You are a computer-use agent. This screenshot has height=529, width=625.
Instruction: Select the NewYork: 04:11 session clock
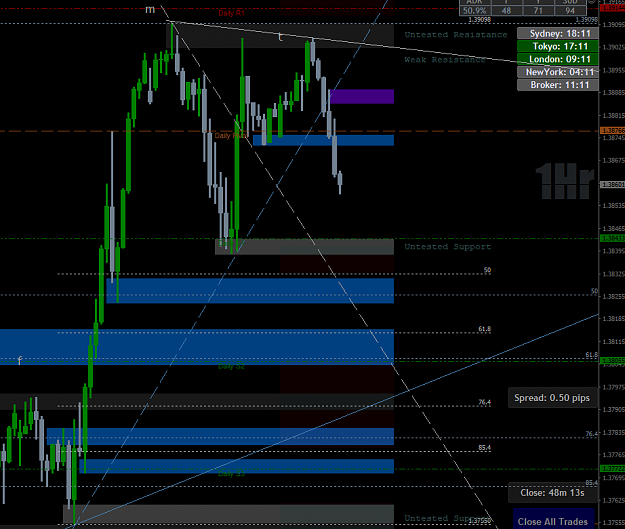(558, 72)
